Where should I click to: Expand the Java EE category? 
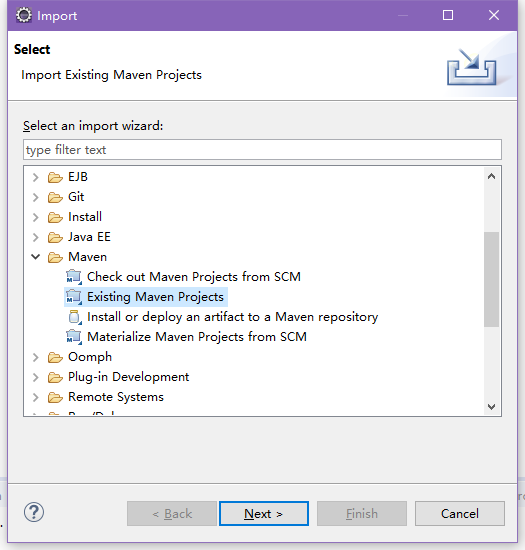coord(35,237)
